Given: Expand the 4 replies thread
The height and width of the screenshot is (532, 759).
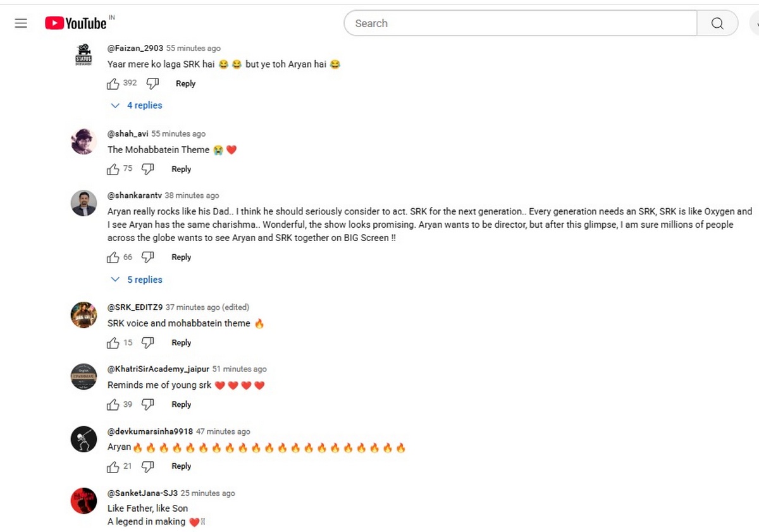Looking at the screenshot, I should click(x=137, y=106).
